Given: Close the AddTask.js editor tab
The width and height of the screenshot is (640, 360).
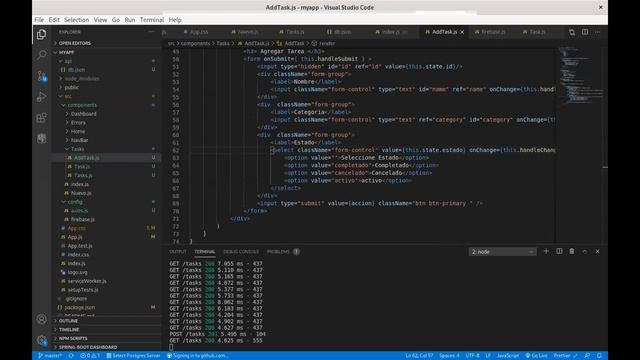Looking at the screenshot, I should click(x=462, y=32).
